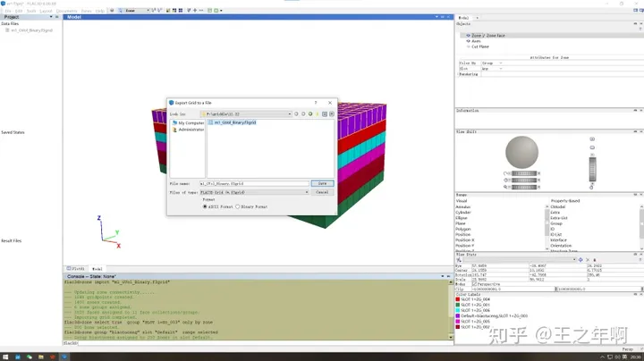The image size is (644, 361).
Task: Click the console command input field
Action: [265, 343]
